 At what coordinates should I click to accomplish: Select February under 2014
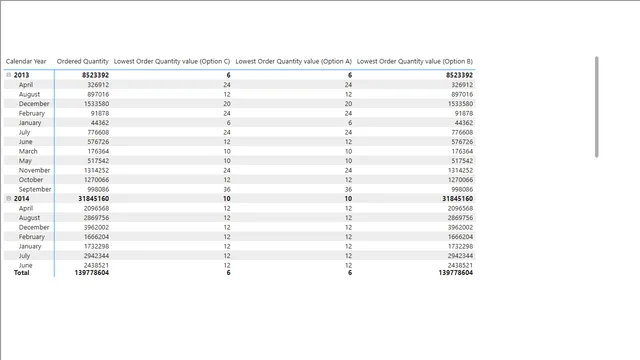[x=32, y=237]
